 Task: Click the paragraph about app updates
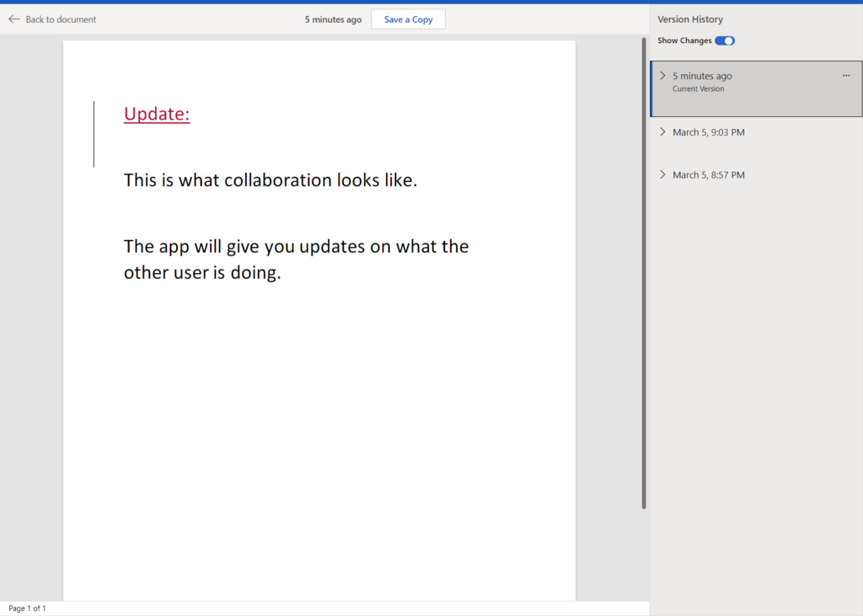(x=296, y=260)
